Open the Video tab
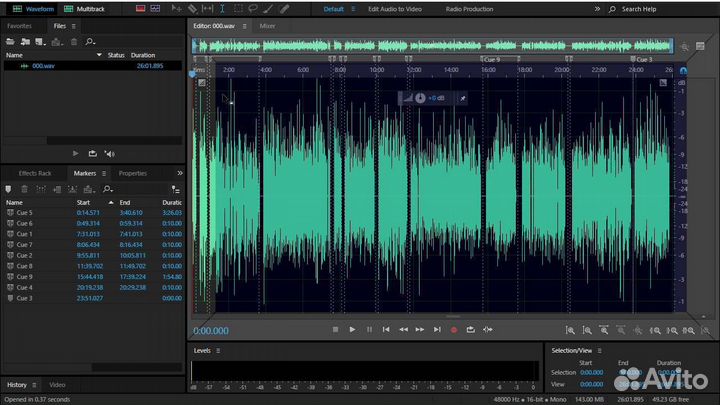Screen dimensions: 720x405 pyautogui.click(x=57, y=385)
